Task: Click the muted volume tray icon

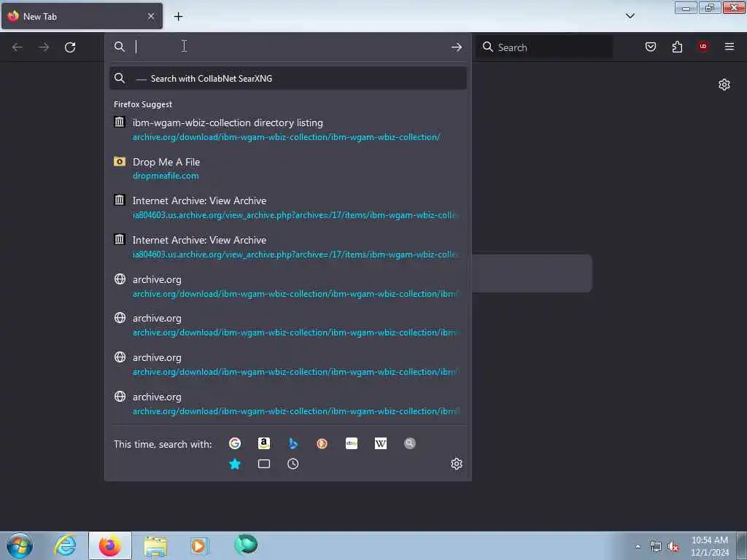Action: tap(673, 547)
